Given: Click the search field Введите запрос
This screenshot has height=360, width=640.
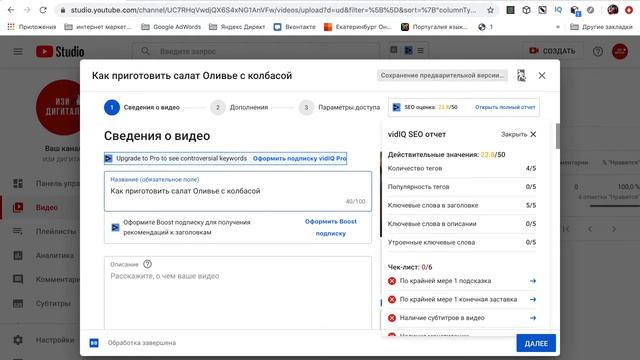Looking at the screenshot, I should tap(257, 51).
